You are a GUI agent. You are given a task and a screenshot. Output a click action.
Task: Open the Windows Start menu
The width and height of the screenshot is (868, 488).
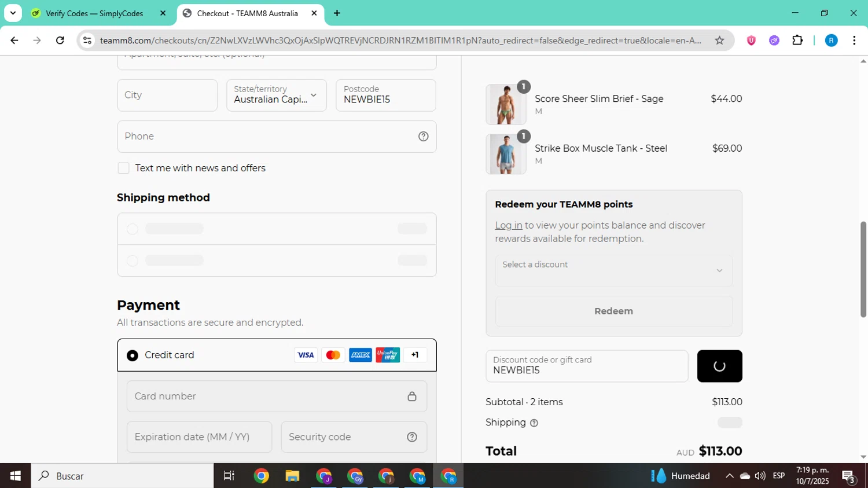(x=16, y=476)
